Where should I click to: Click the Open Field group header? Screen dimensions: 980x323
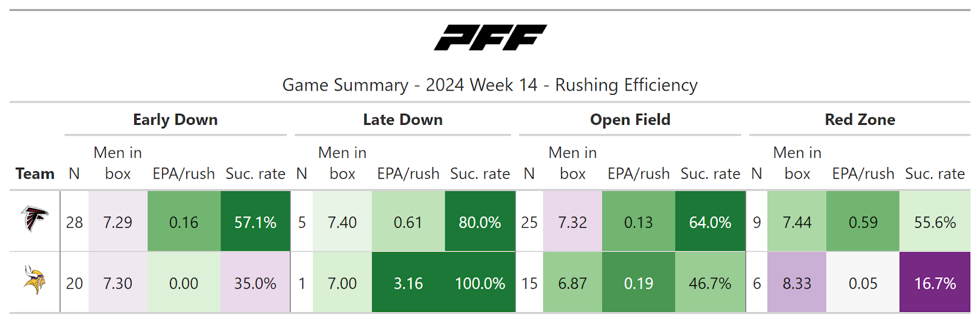(630, 120)
